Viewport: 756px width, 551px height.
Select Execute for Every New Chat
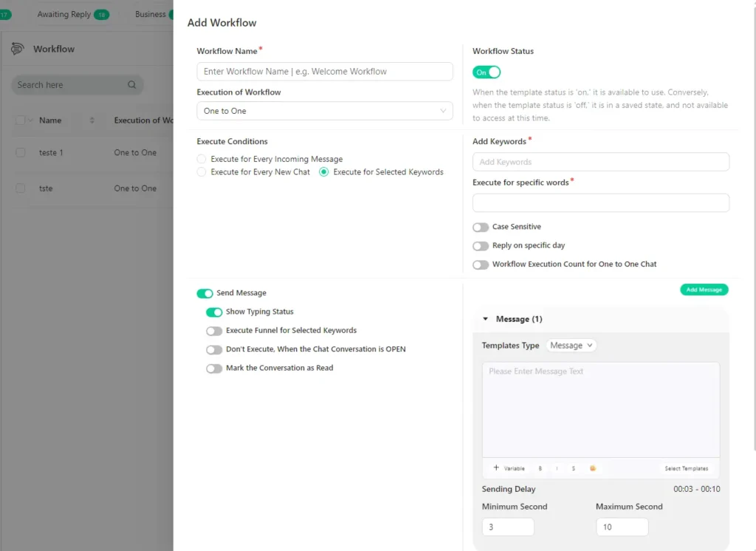[202, 172]
